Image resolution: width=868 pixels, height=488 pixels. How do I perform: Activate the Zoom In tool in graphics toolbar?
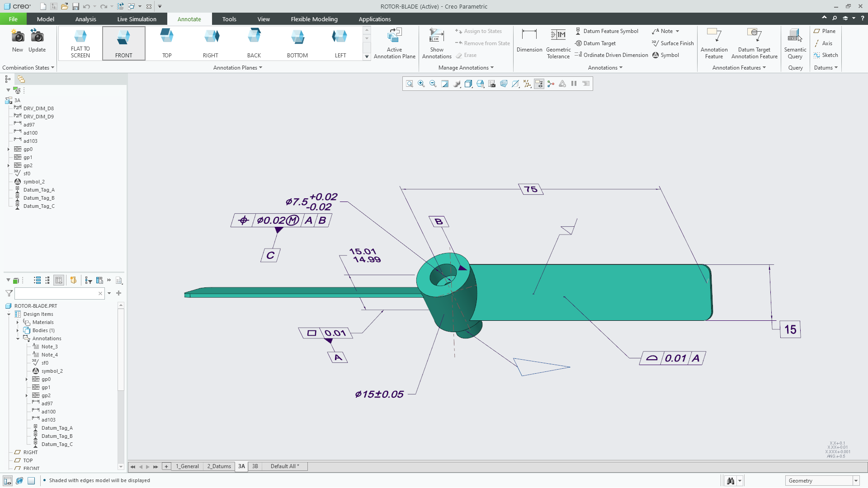click(421, 84)
